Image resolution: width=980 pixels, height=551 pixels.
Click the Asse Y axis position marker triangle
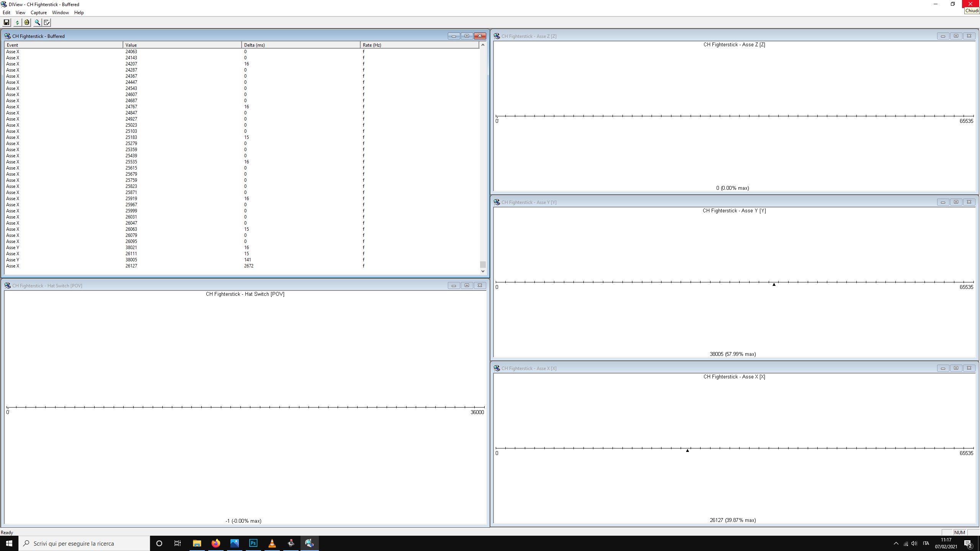(x=774, y=285)
